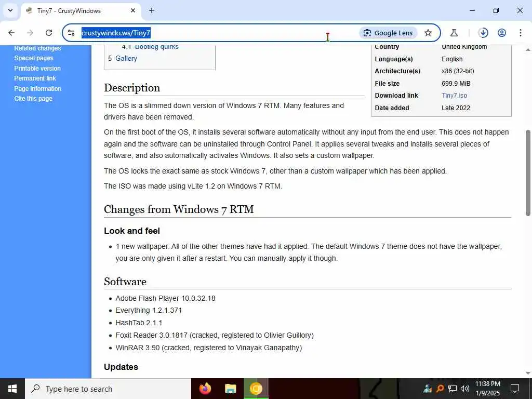Open Permanent link in sidebar
The image size is (532, 399).
(35, 78)
